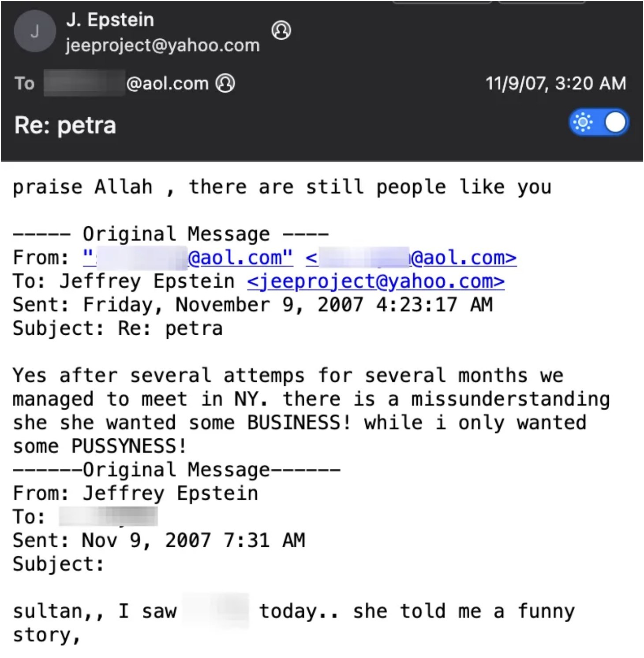
Task: Click the second "Original Message" divider
Action: point(176,470)
